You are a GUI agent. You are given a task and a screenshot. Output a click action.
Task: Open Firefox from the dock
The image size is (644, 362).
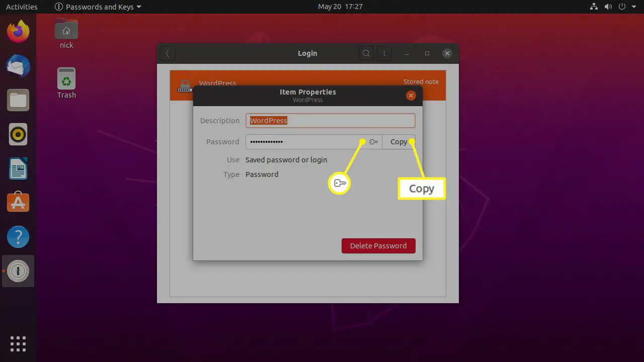(18, 32)
